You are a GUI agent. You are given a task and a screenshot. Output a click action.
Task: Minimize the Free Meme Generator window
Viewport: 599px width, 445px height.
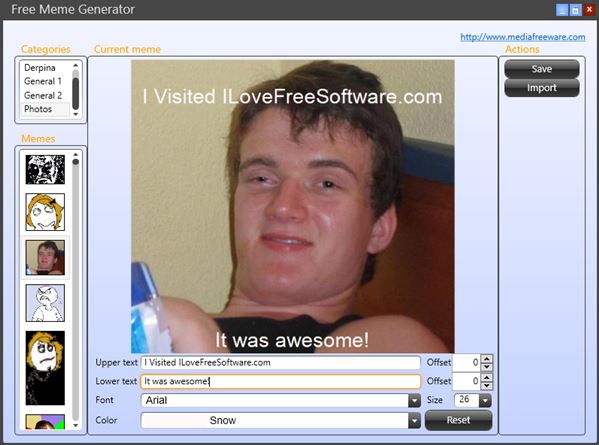(x=562, y=10)
